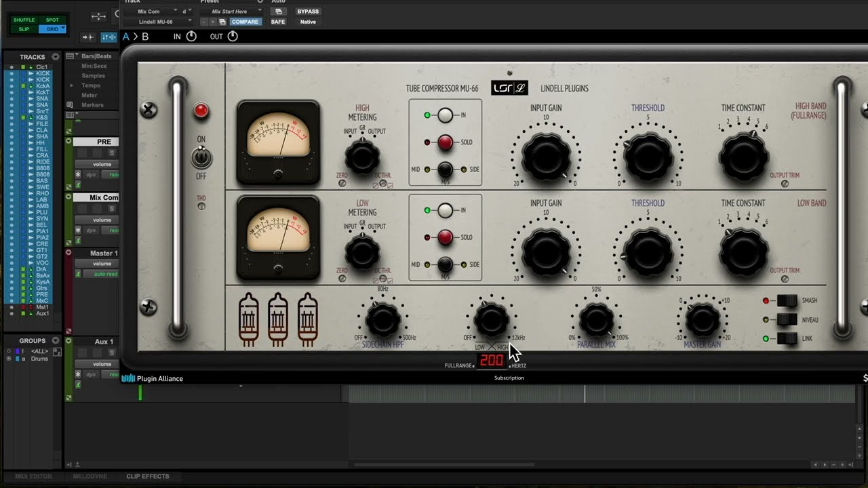Flip the plugin ON/OFF power switch
Screen dimensions: 868x488
tap(201, 158)
